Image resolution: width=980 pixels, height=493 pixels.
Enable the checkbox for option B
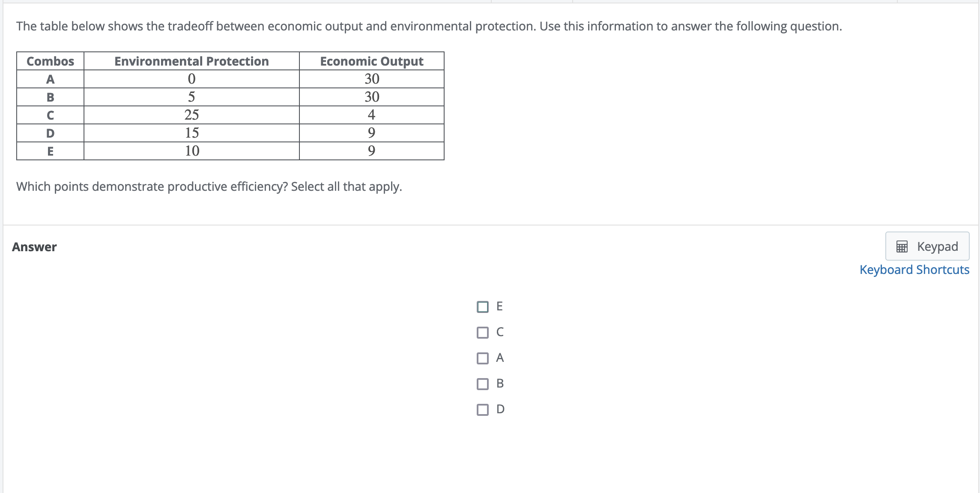tap(483, 384)
